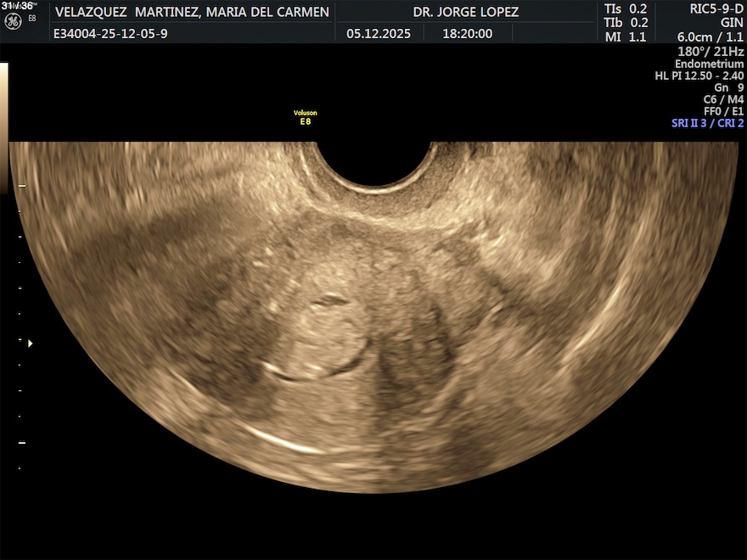
Task: Click the grayscale color bar
Action: point(3,127)
